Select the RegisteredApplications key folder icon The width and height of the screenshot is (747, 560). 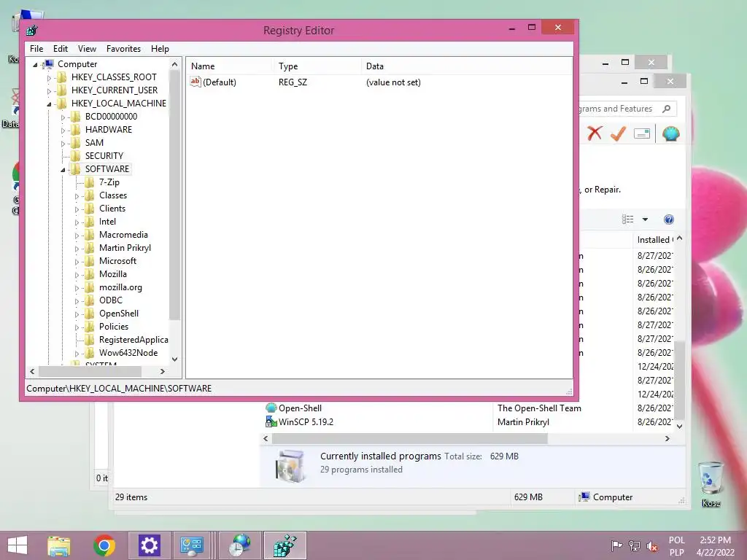pyautogui.click(x=90, y=340)
